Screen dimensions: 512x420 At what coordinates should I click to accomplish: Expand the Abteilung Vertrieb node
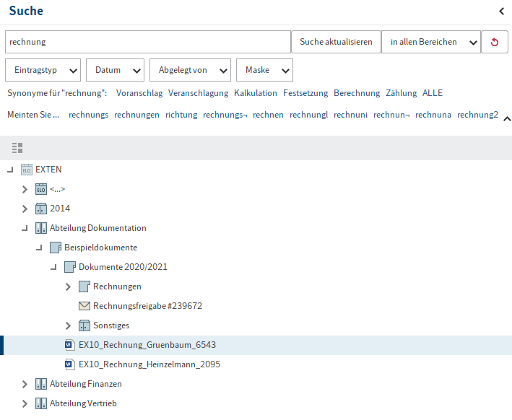tap(25, 403)
